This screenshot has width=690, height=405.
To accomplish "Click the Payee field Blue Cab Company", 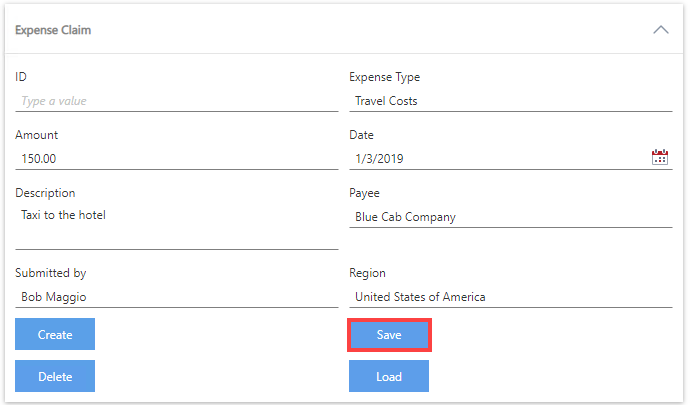I will click(510, 216).
